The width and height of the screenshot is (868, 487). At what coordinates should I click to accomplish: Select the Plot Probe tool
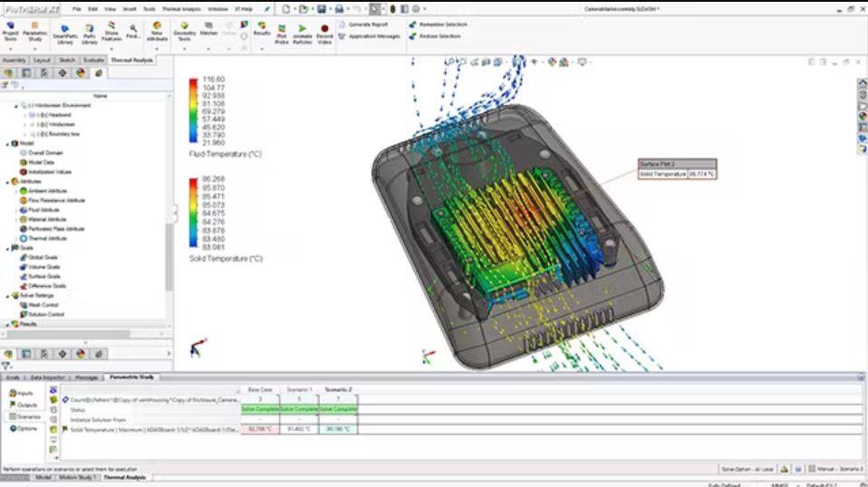282,34
